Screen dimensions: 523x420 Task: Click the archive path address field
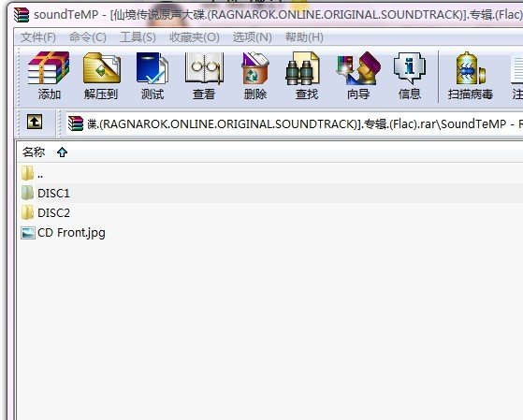(294, 123)
